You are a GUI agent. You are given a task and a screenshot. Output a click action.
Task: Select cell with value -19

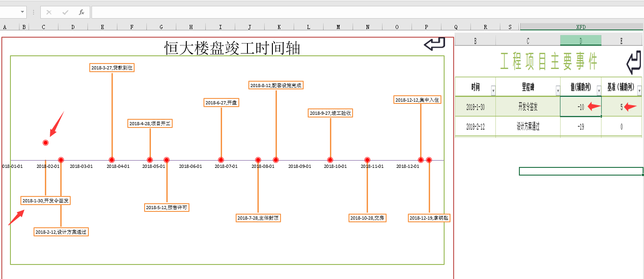click(581, 127)
